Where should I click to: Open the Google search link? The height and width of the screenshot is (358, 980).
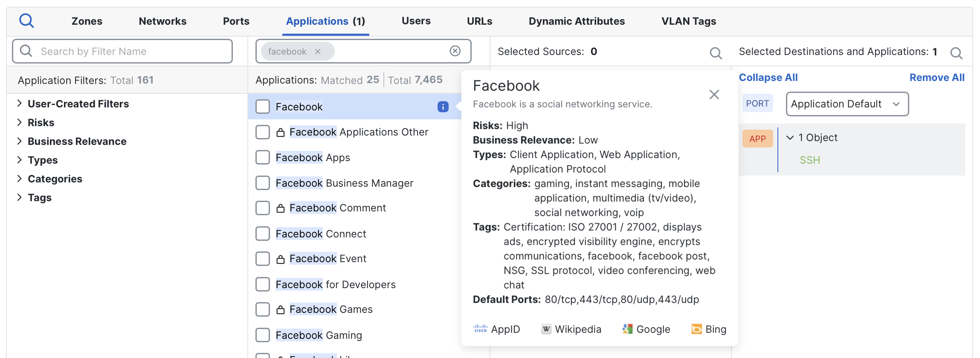646,329
